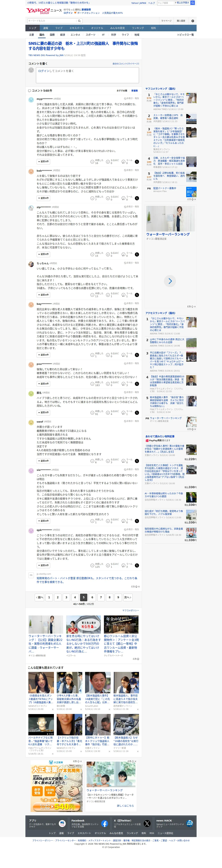
Task: Click 共感した smiley on qpk's comment
Action: (x=92, y=565)
